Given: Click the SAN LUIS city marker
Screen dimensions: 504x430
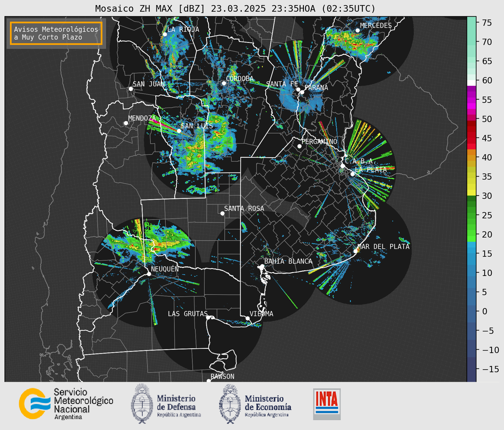Looking at the screenshot, I should coord(179,131).
